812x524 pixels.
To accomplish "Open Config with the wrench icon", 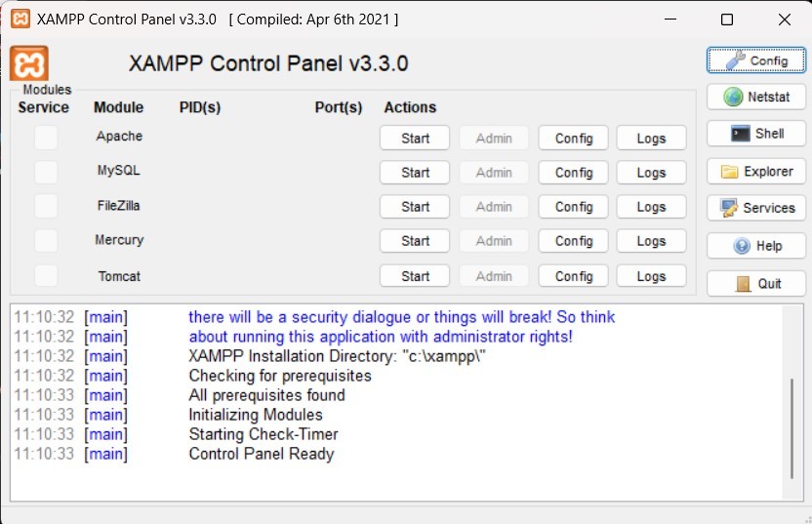I will (756, 60).
